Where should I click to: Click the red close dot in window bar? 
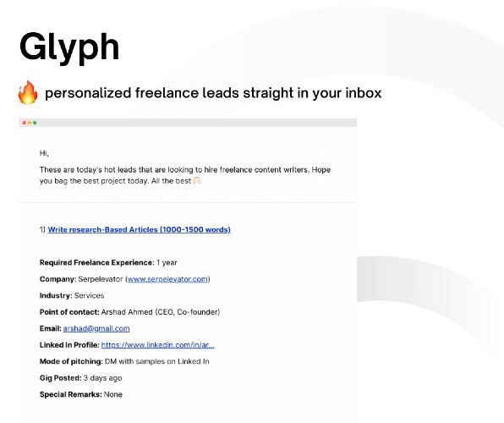point(25,123)
